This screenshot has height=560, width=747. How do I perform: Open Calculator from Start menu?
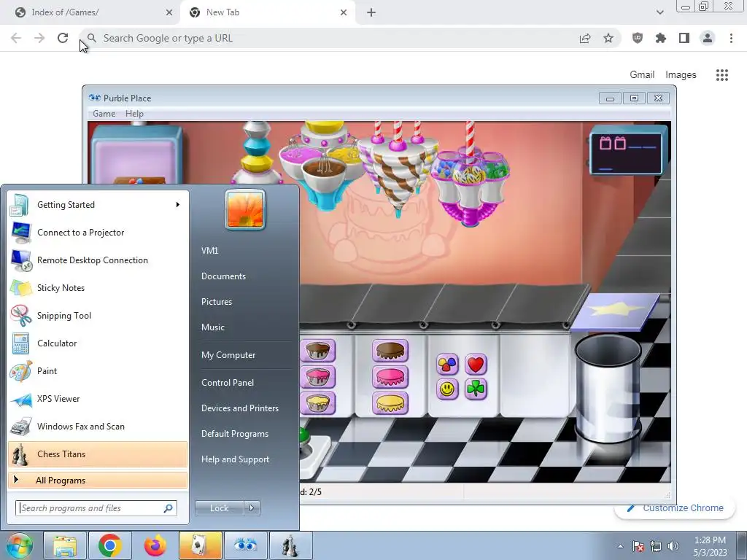tap(98, 343)
